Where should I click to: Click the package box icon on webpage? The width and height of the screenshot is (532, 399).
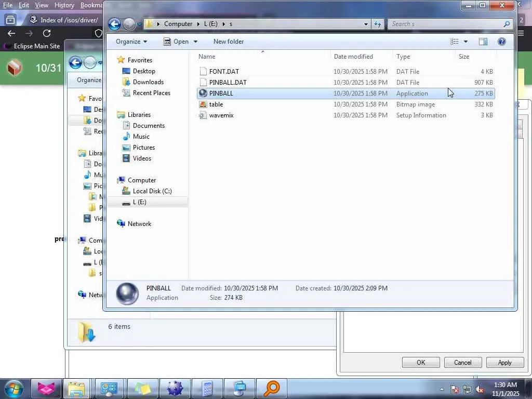click(14, 67)
